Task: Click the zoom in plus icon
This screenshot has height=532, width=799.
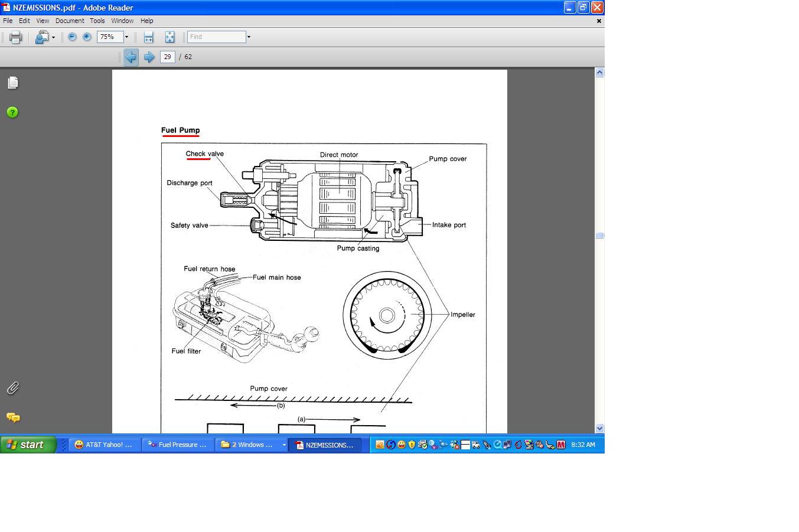Action: tap(87, 37)
